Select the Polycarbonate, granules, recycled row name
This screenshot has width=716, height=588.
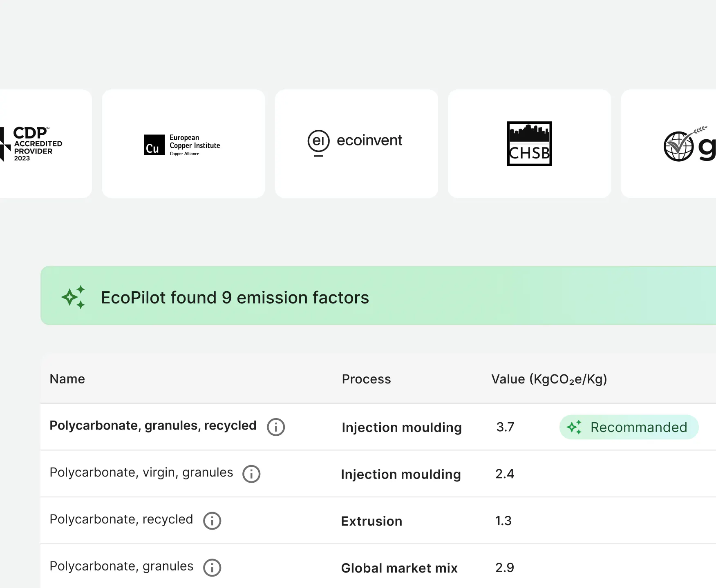(153, 425)
